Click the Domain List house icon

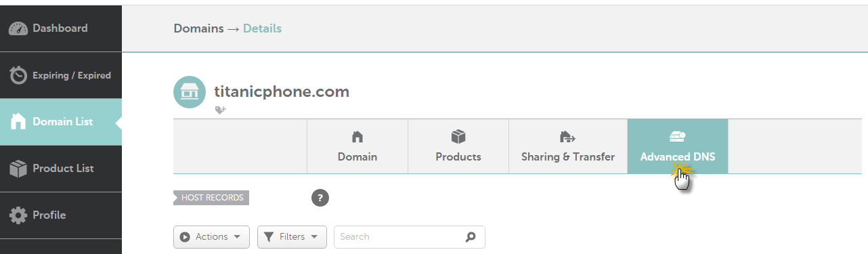point(18,122)
